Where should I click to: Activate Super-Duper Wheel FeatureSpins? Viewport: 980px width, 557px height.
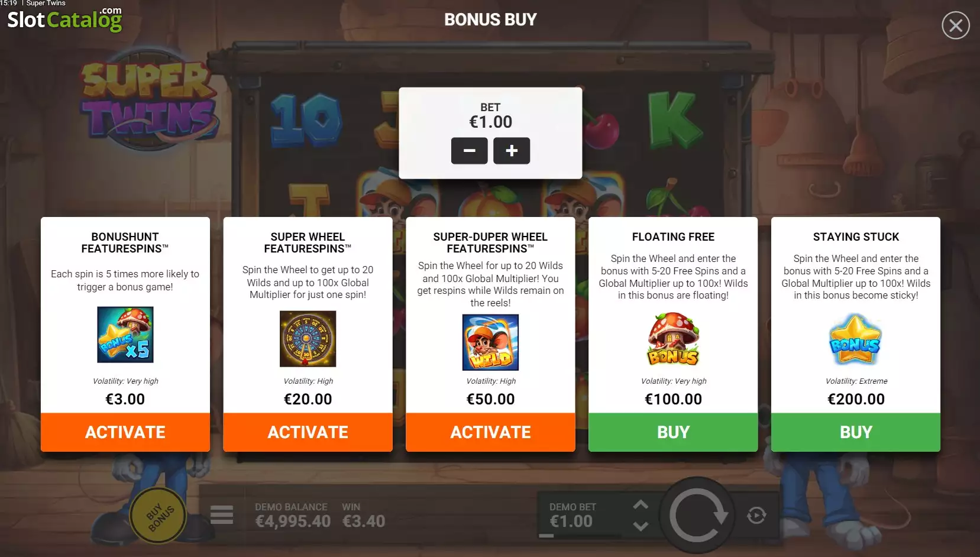[x=490, y=432]
